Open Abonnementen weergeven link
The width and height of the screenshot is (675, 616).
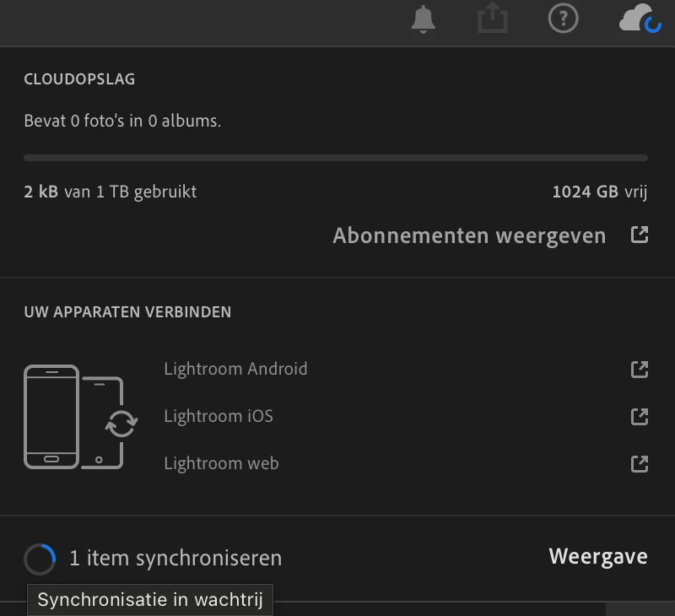pos(469,236)
